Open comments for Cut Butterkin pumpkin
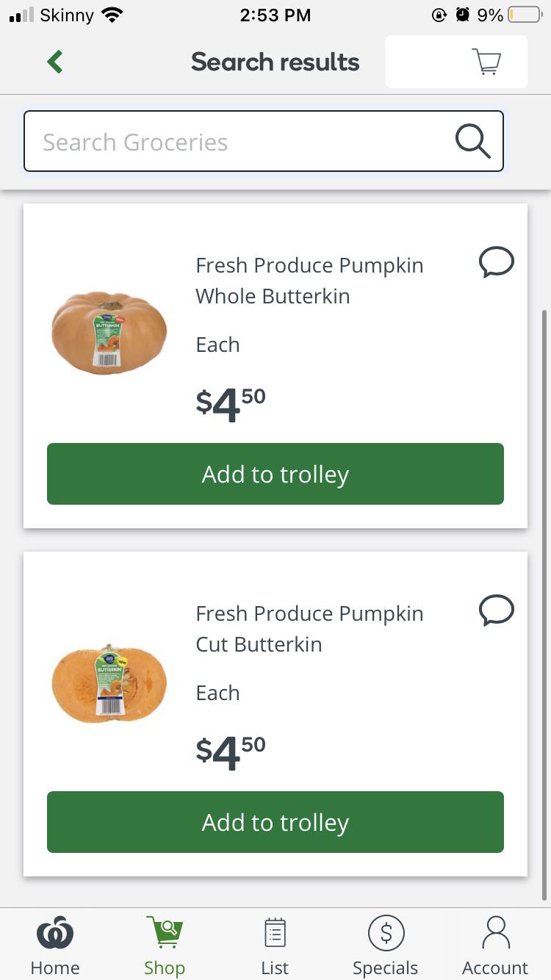The image size is (551, 980). (496, 610)
